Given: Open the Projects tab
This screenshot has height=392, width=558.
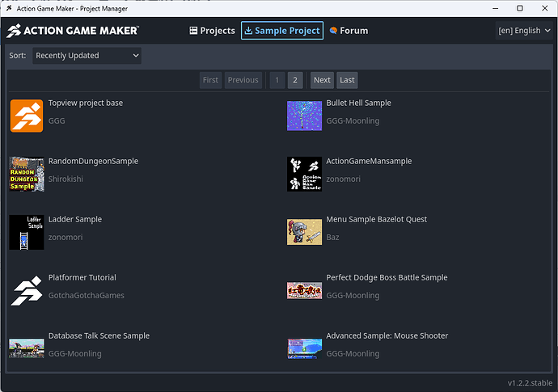Looking at the screenshot, I should pos(212,31).
